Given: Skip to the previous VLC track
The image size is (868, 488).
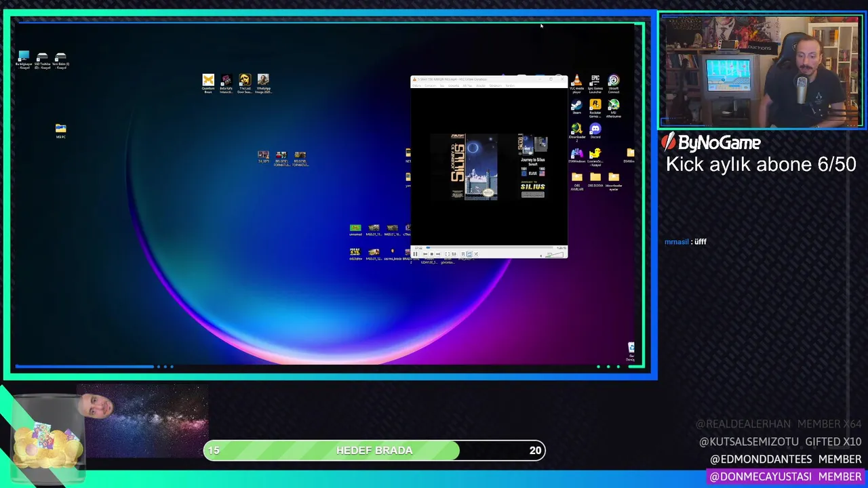Looking at the screenshot, I should tap(425, 254).
